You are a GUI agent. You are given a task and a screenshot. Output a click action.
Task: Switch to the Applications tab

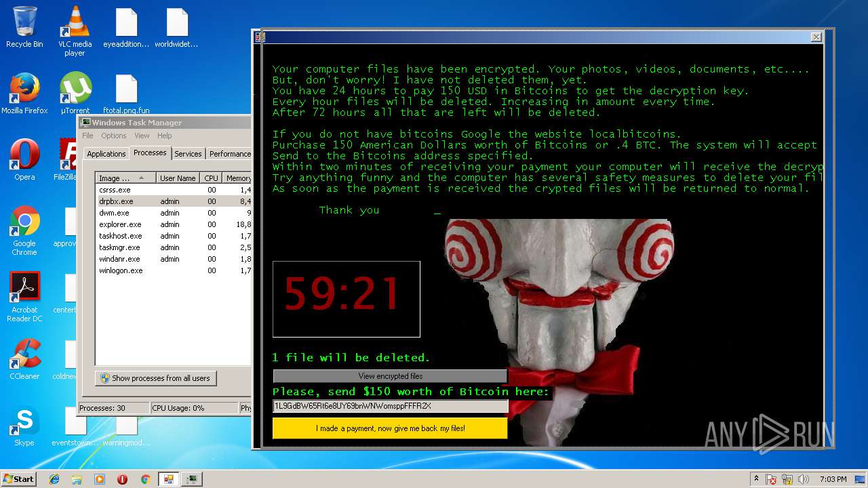[x=106, y=154]
